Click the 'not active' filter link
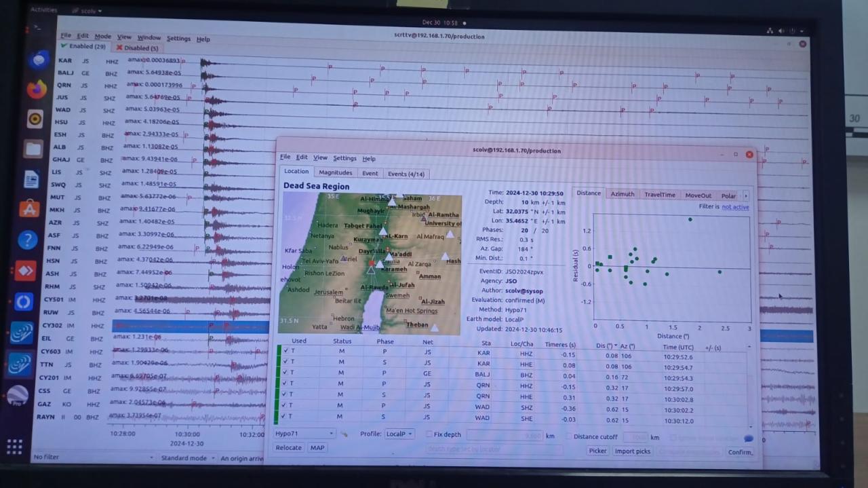The width and height of the screenshot is (868, 488). point(735,207)
